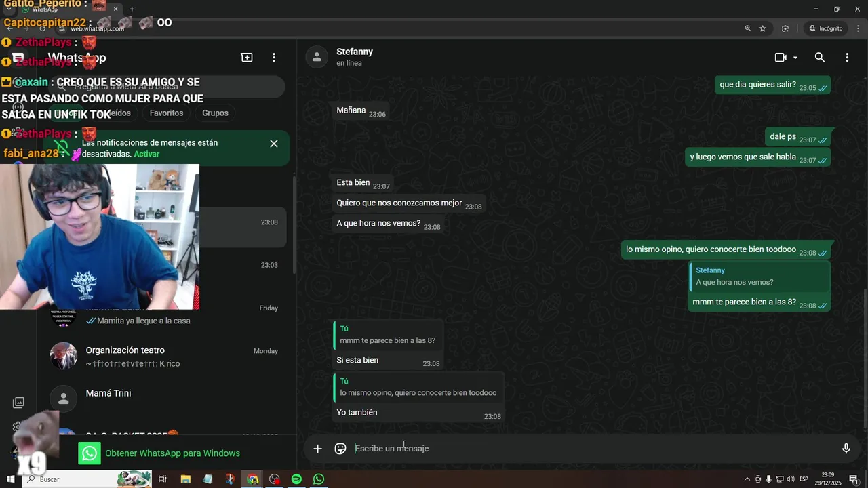The height and width of the screenshot is (488, 868).
Task: Open the chat with message 'Mamita ya llegue a la casa'
Action: (165, 314)
